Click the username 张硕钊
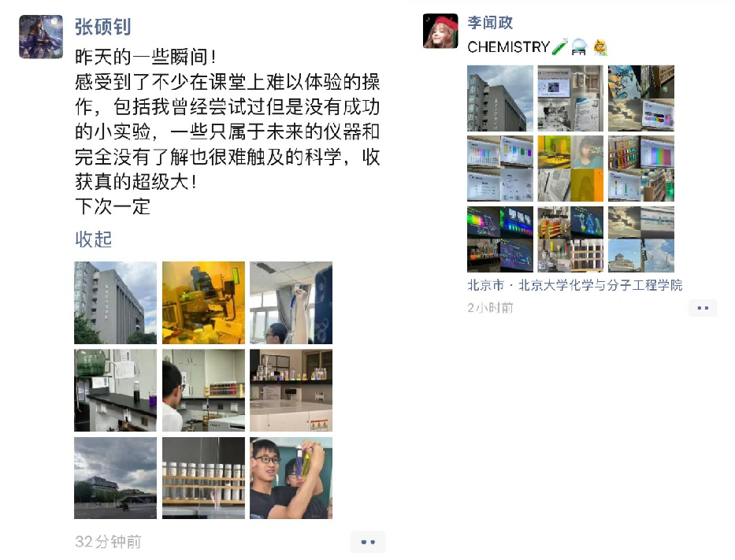This screenshot has height=560, width=735. pyautogui.click(x=102, y=27)
